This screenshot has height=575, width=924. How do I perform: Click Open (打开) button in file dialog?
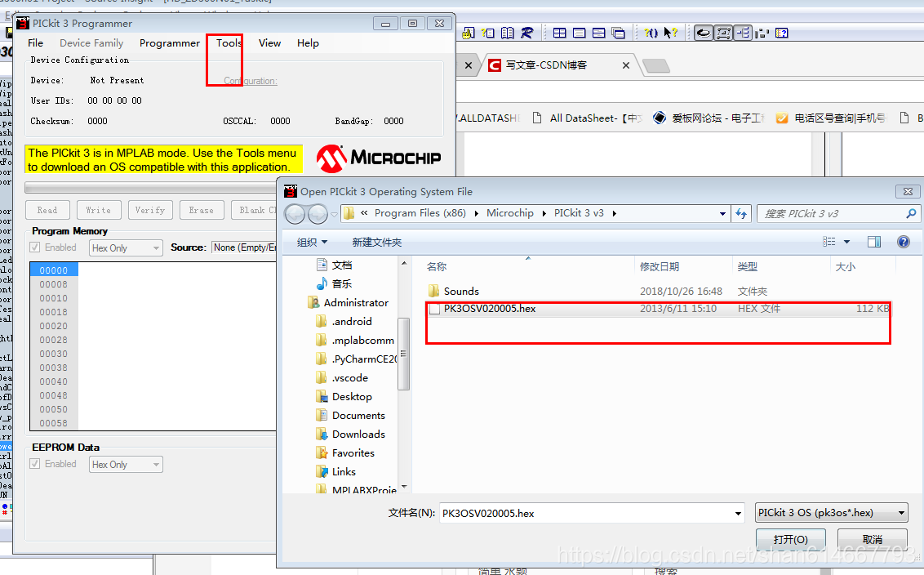(x=790, y=539)
